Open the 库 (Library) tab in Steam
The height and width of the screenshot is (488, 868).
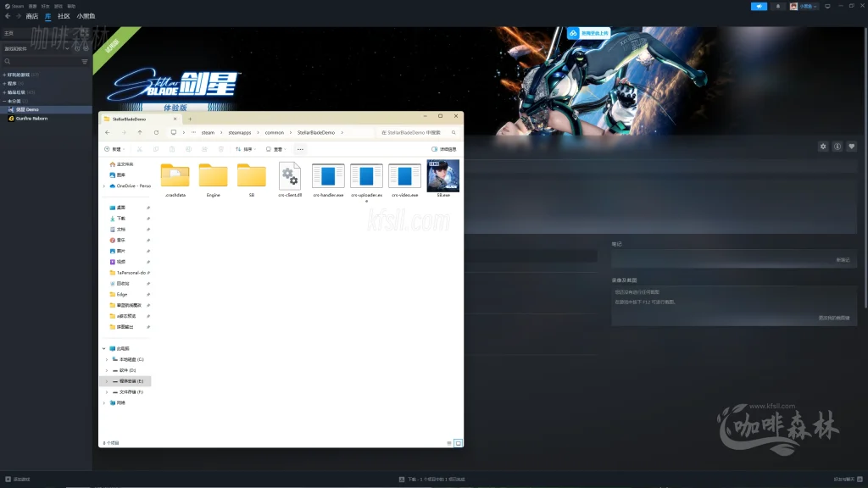click(47, 16)
